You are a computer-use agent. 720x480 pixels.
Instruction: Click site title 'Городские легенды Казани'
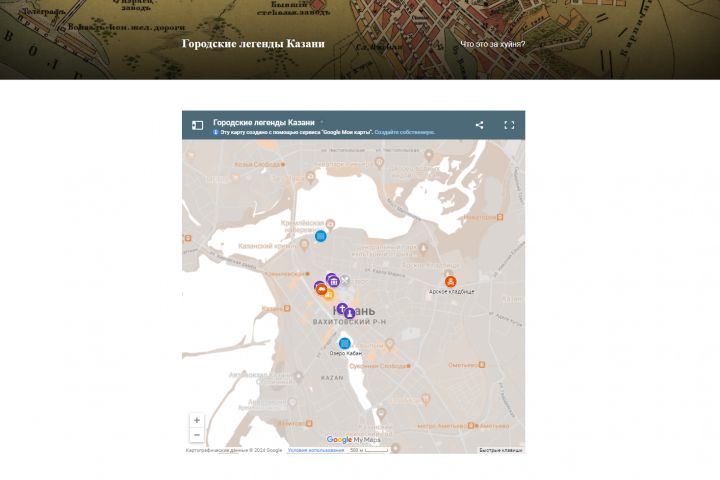253,44
